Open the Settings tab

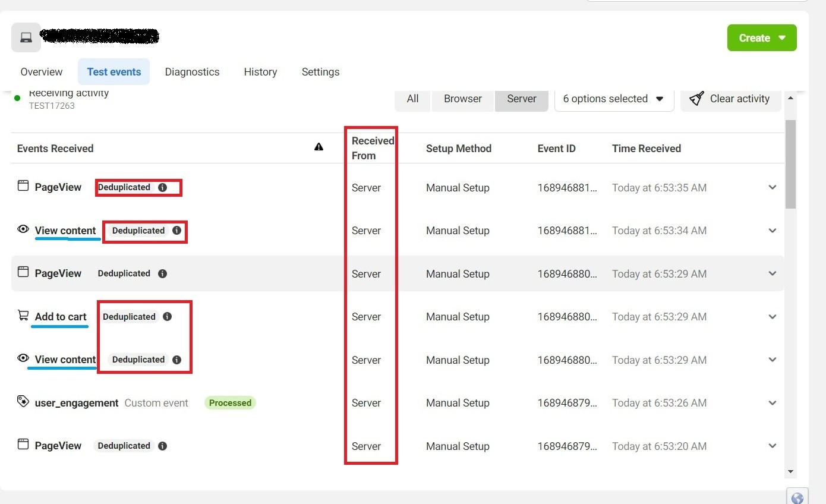pos(320,72)
